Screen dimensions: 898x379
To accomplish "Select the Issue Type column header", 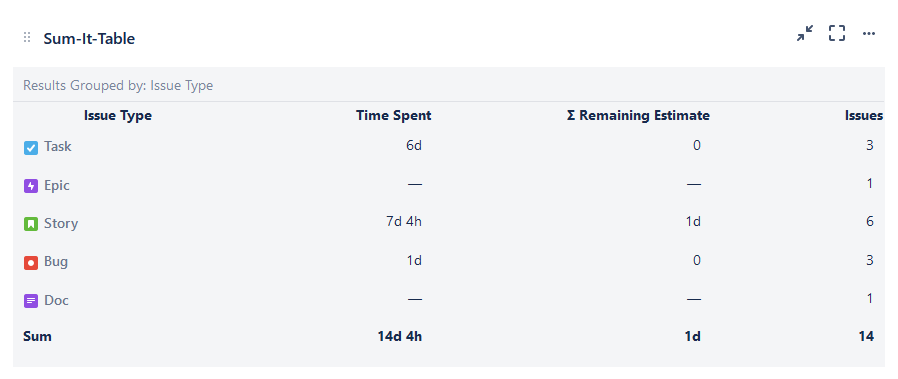I will point(118,116).
